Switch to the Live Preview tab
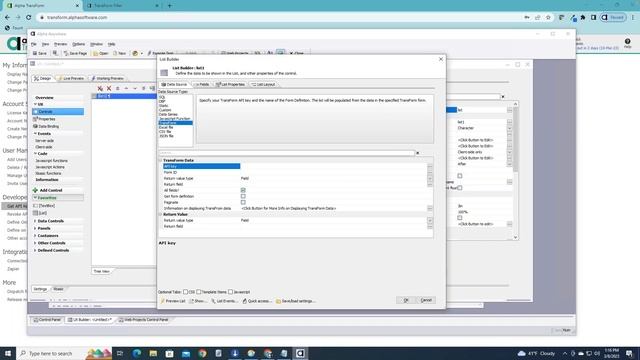Viewport: 640px width, 360px height. pyautogui.click(x=71, y=78)
